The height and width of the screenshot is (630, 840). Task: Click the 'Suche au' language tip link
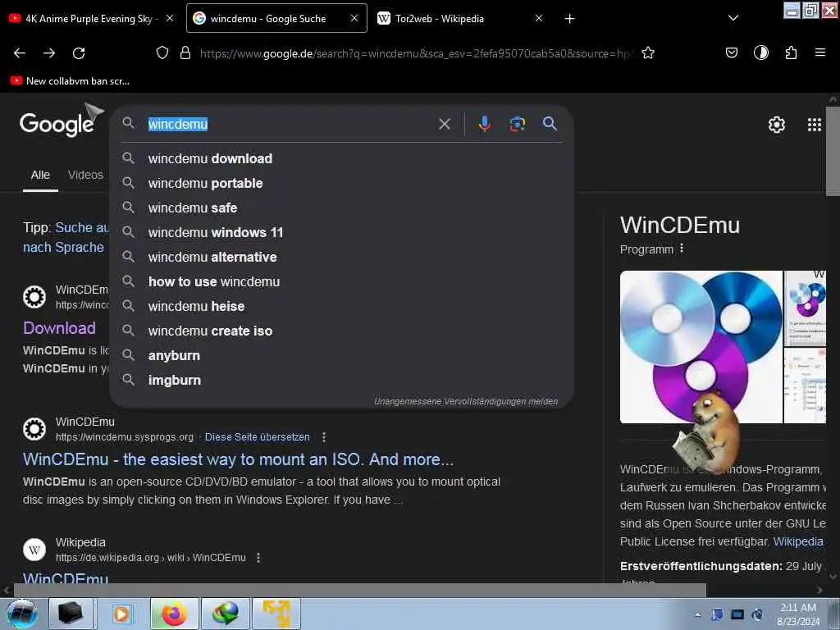(82, 227)
